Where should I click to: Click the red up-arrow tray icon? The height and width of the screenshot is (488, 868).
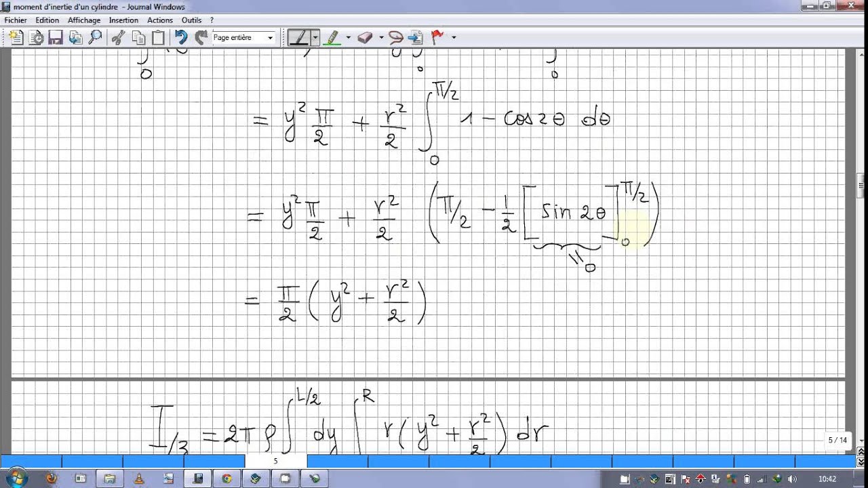pyautogui.click(x=701, y=479)
